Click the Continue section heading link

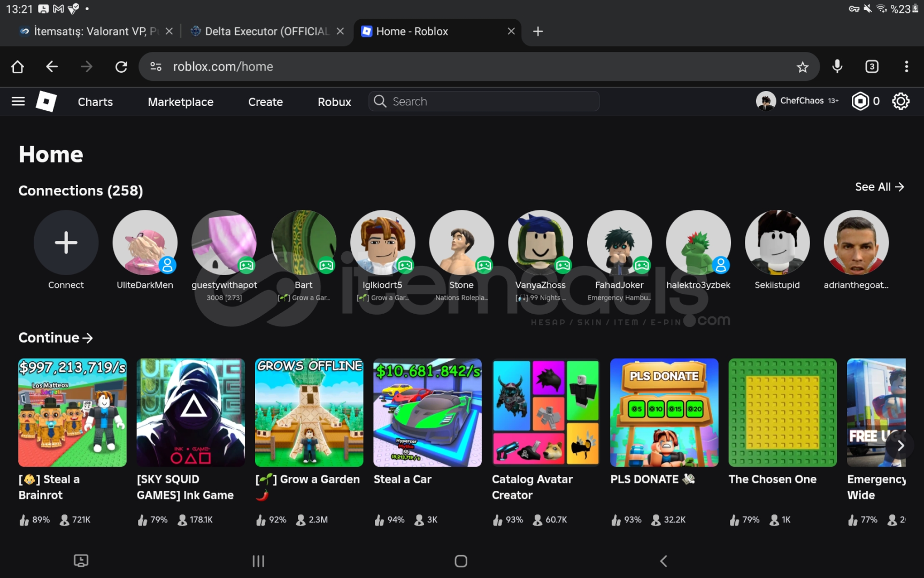[x=56, y=338]
